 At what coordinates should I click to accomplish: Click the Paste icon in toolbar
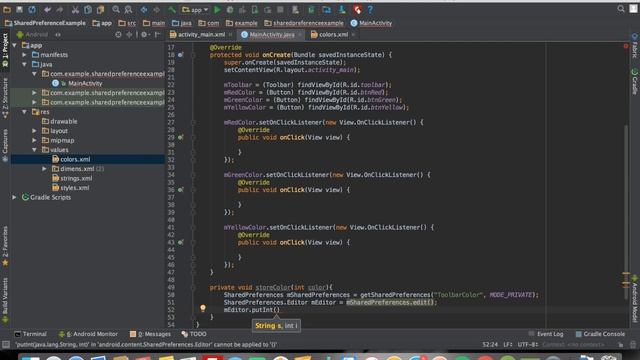click(x=100, y=9)
